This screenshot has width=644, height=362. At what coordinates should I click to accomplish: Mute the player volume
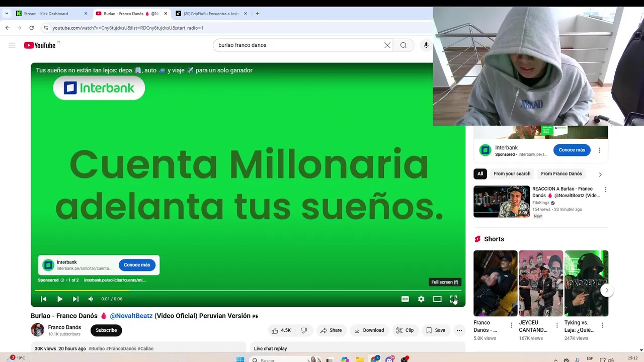(91, 299)
